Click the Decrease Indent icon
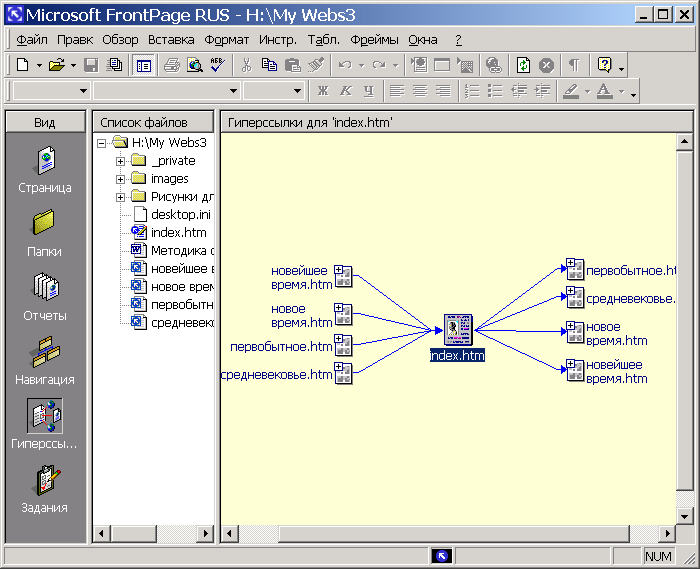The image size is (700, 569). pos(519,91)
